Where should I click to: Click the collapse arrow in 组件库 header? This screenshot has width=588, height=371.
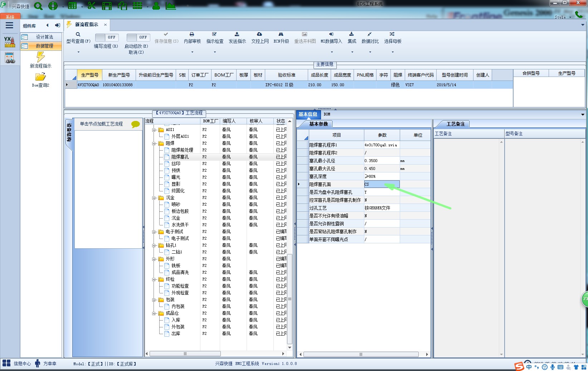tap(47, 25)
